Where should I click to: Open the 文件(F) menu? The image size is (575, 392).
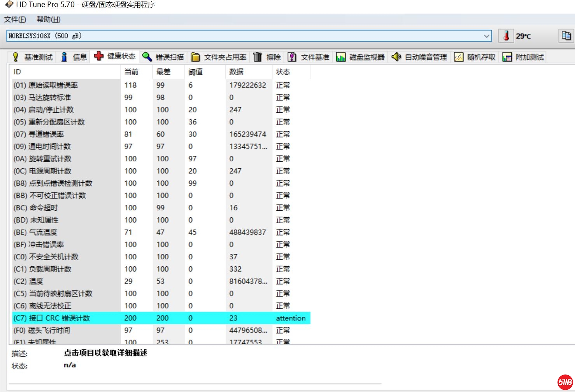pyautogui.click(x=15, y=19)
